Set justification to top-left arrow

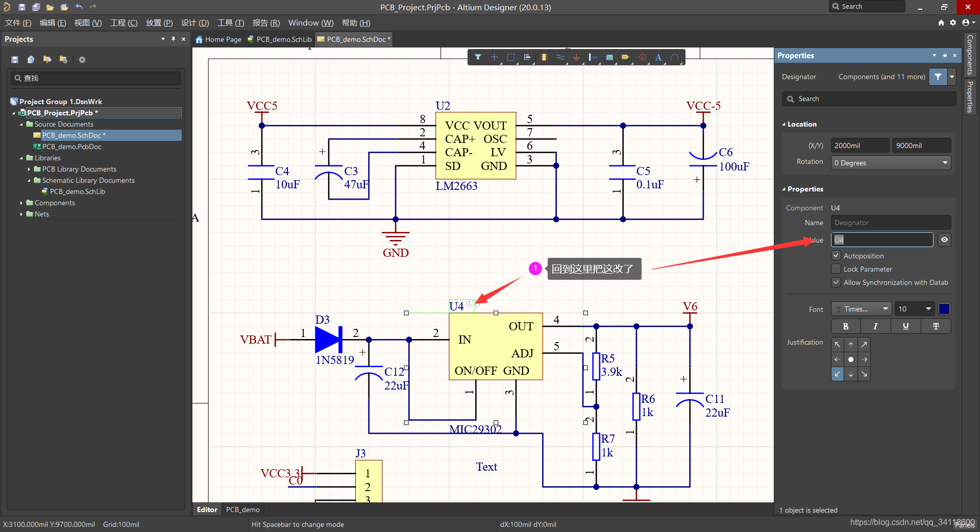pyautogui.click(x=838, y=345)
